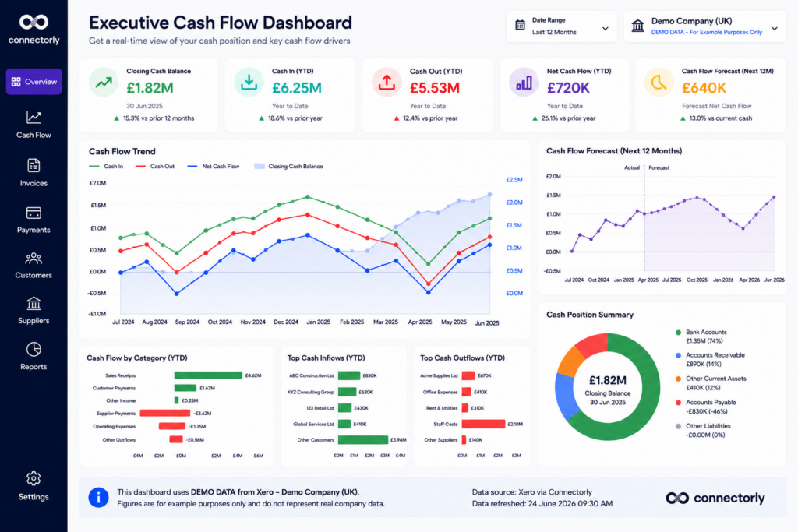Click the 'Operating Expenses' row label
This screenshot has width=798, height=532.
(x=114, y=426)
